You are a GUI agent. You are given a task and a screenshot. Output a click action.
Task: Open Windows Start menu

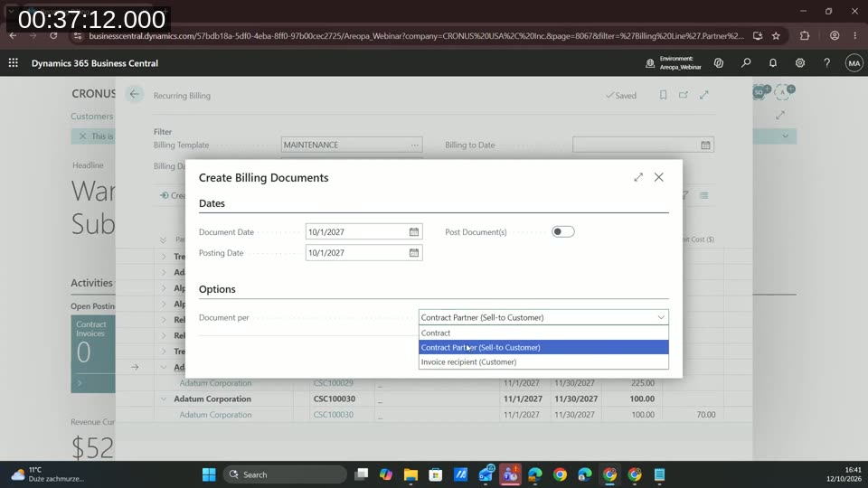pos(209,474)
